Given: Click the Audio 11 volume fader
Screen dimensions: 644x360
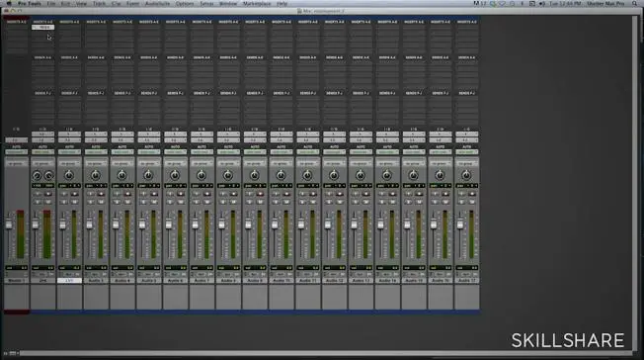Looking at the screenshot, I should 301,225.
